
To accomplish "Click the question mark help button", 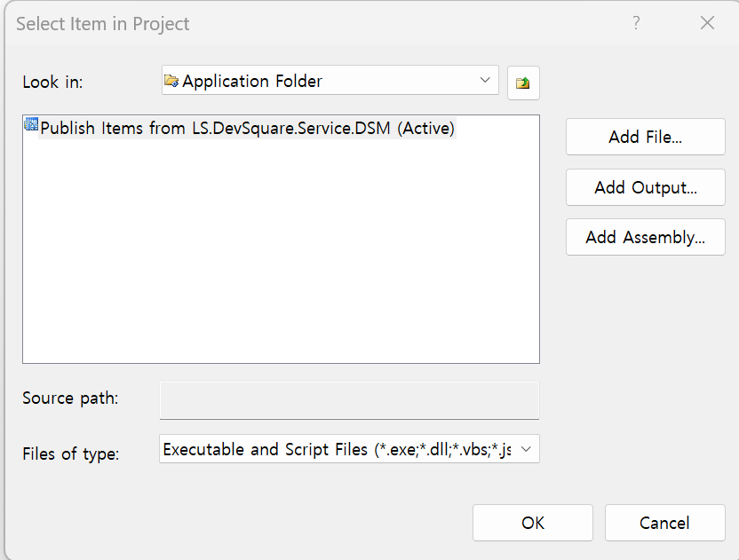I will (x=636, y=24).
